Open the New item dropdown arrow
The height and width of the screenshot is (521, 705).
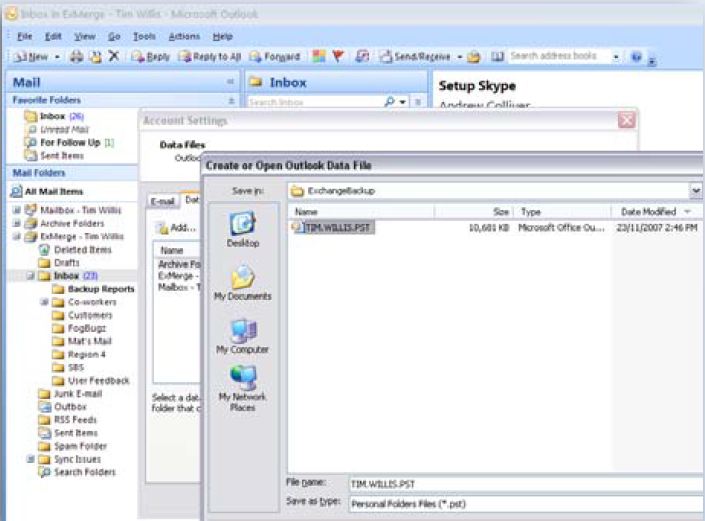coord(57,57)
